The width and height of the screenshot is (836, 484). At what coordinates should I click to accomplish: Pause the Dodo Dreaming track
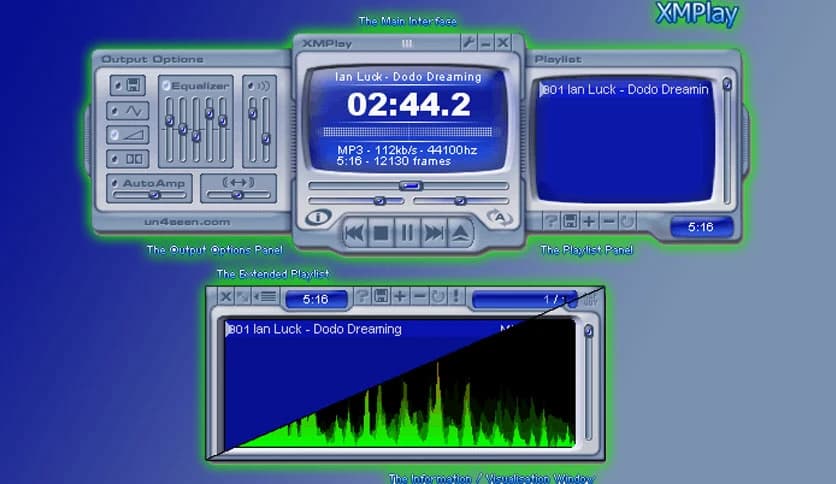coord(407,233)
